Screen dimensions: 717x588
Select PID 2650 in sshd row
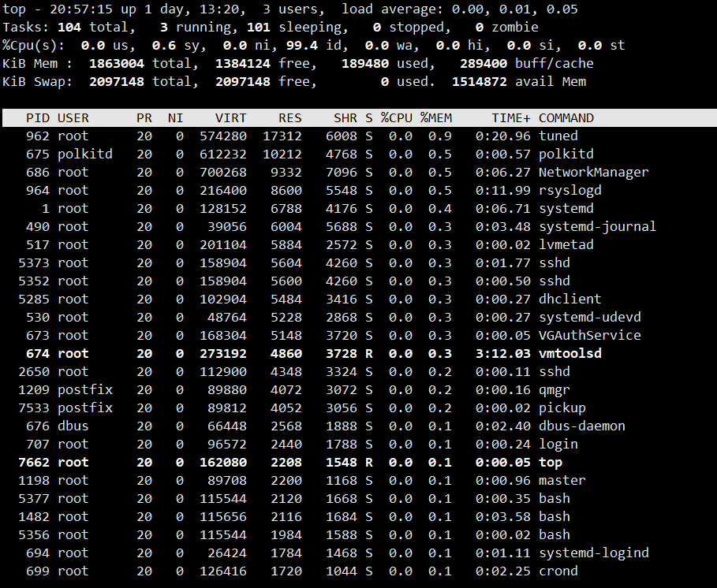pyautogui.click(x=34, y=372)
